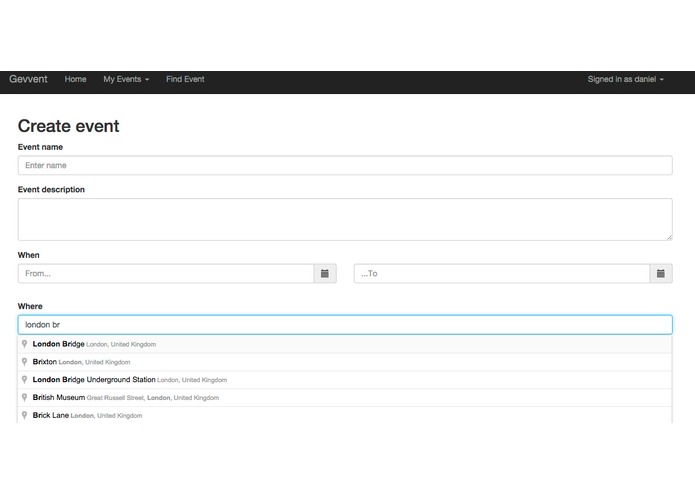The height and width of the screenshot is (494, 695).
Task: Pick Brick Lane London suggestion
Action: click(345, 415)
